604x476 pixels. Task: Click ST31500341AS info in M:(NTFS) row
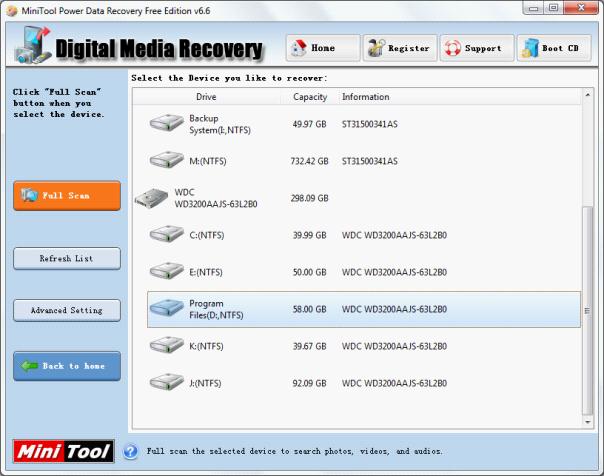pos(369,161)
